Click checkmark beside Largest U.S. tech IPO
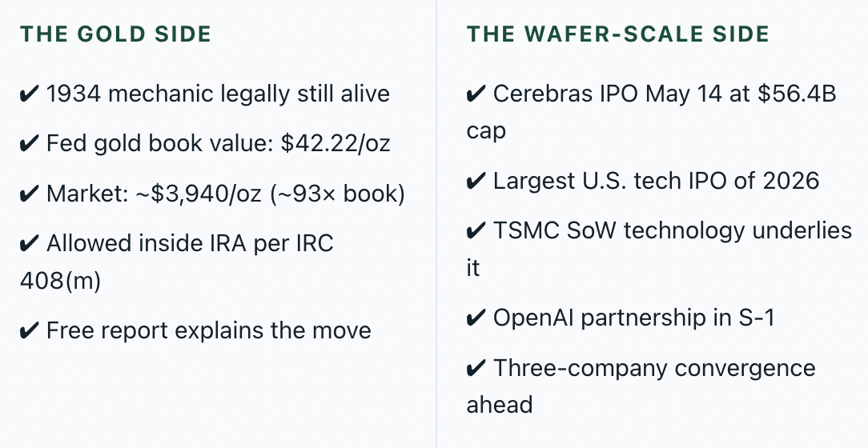Viewport: 868px width, 448px height. tap(476, 182)
